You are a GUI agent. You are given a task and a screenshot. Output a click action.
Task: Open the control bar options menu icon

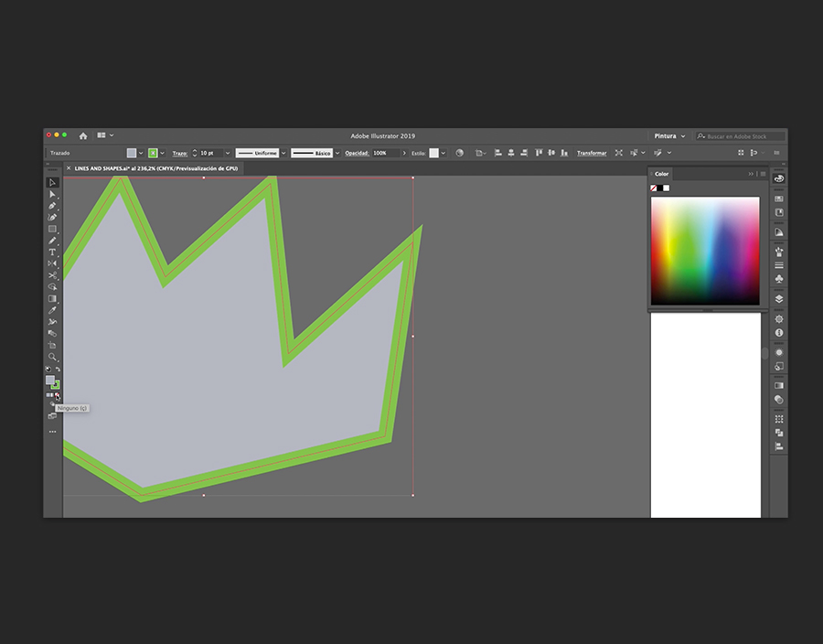click(x=776, y=153)
